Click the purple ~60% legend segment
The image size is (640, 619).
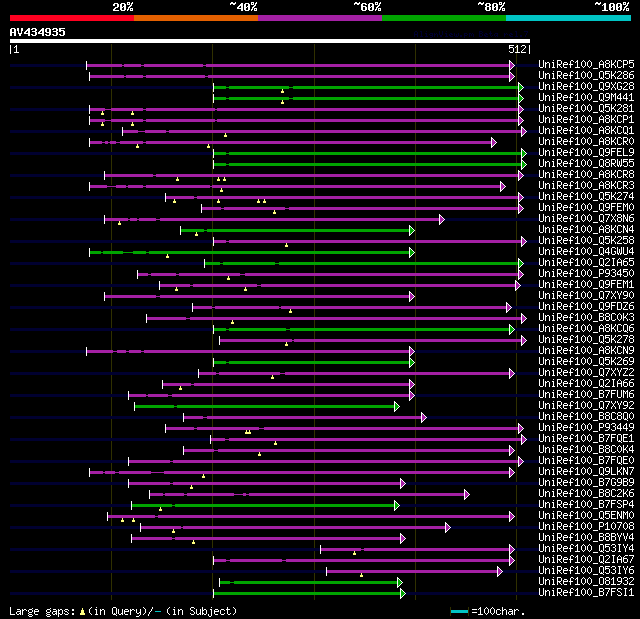pos(320,18)
